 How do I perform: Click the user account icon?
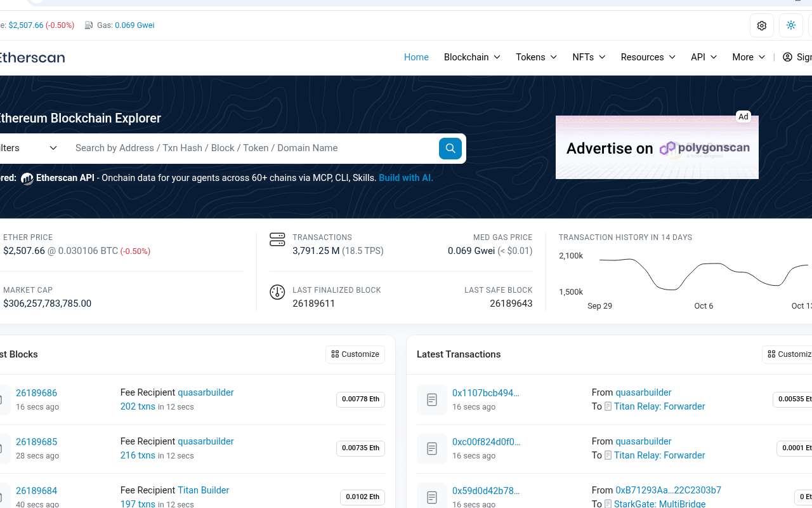787,57
